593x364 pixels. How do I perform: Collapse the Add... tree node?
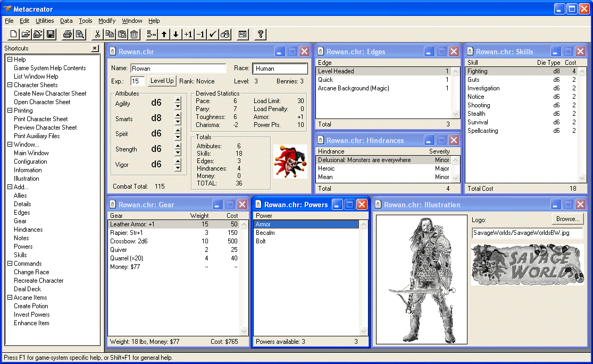click(10, 187)
